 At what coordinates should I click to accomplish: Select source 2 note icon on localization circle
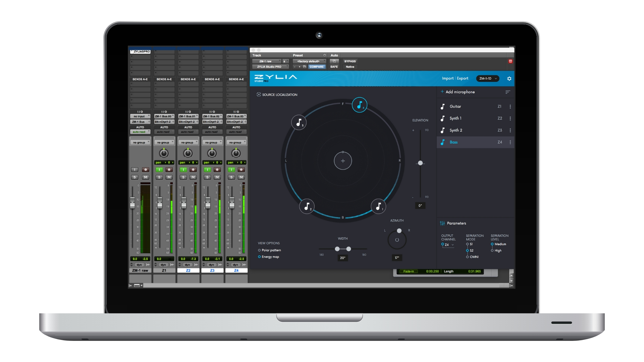[x=307, y=206]
